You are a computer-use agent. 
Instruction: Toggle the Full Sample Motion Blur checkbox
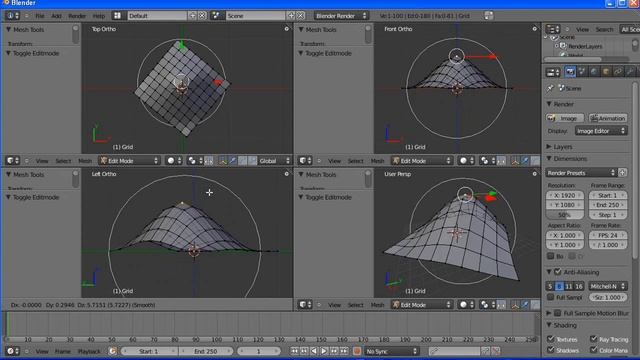click(558, 313)
